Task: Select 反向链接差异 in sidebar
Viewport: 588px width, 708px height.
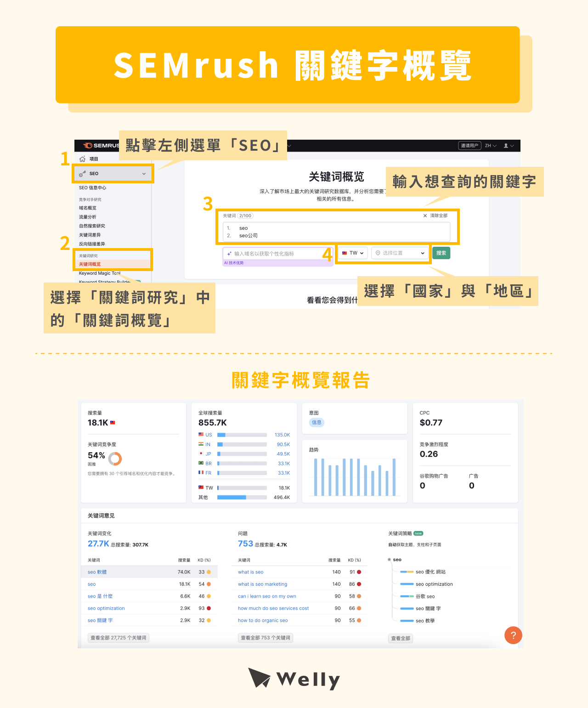Action: [x=92, y=244]
